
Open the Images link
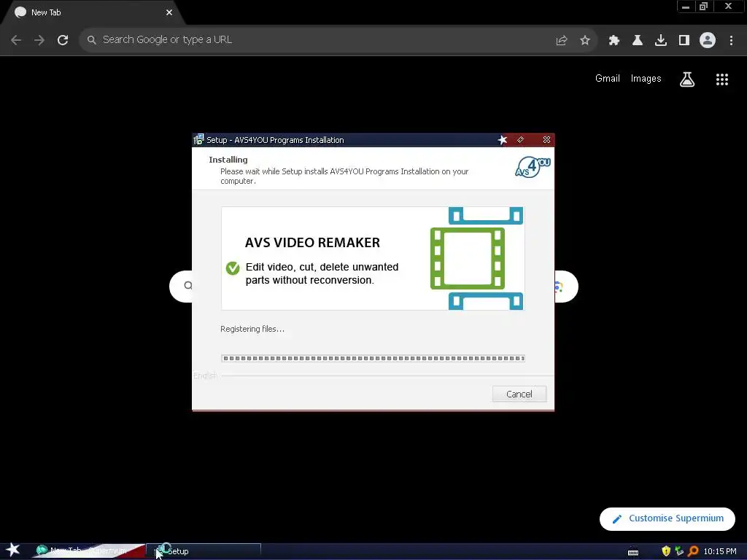coord(646,79)
